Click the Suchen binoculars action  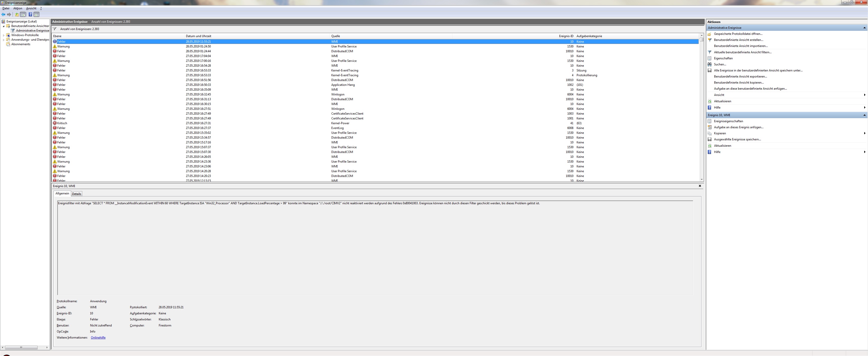click(720, 64)
